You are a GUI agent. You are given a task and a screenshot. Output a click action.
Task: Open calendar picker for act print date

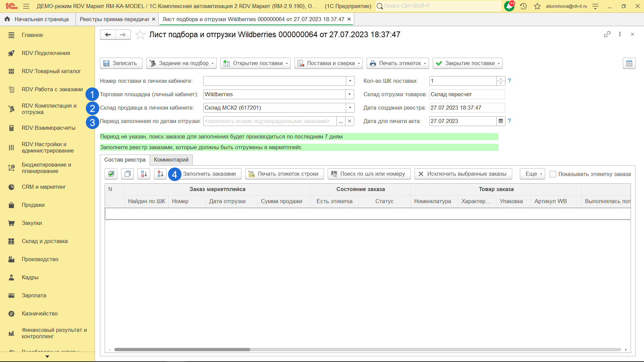[x=501, y=121]
